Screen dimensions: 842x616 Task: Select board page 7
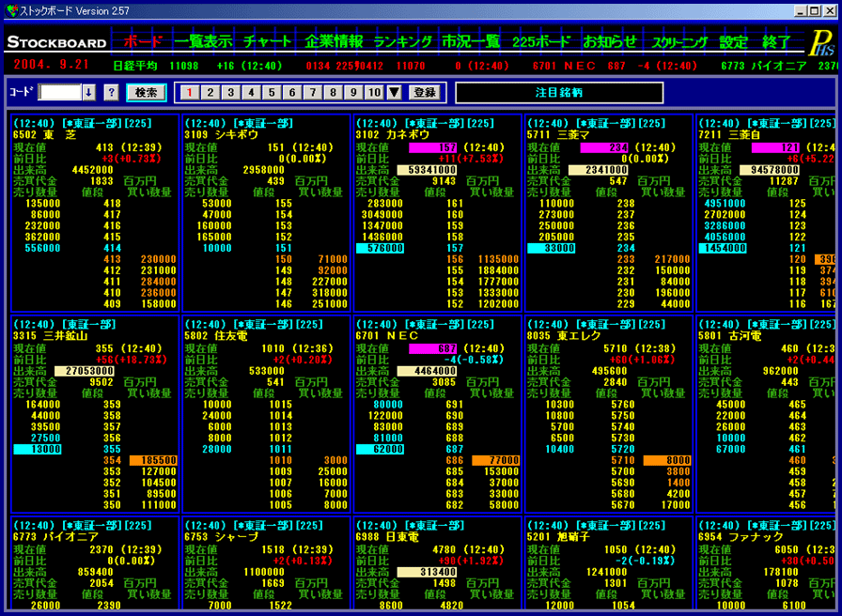tap(312, 92)
